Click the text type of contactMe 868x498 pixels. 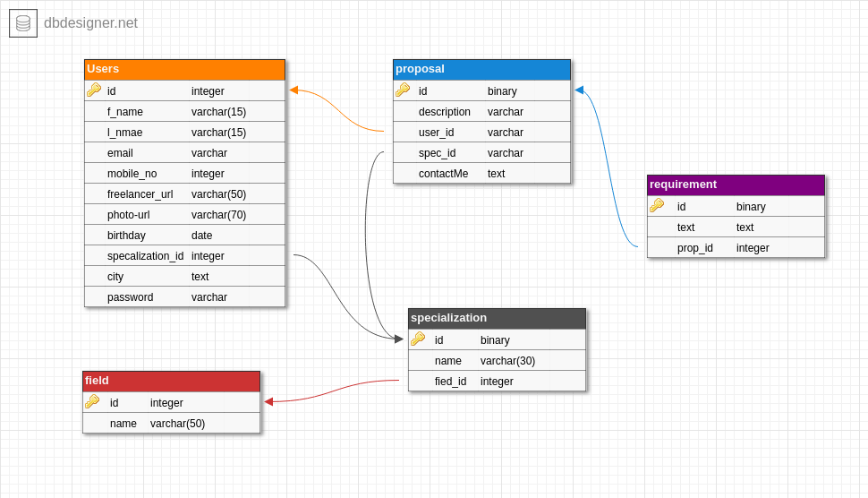pos(496,174)
